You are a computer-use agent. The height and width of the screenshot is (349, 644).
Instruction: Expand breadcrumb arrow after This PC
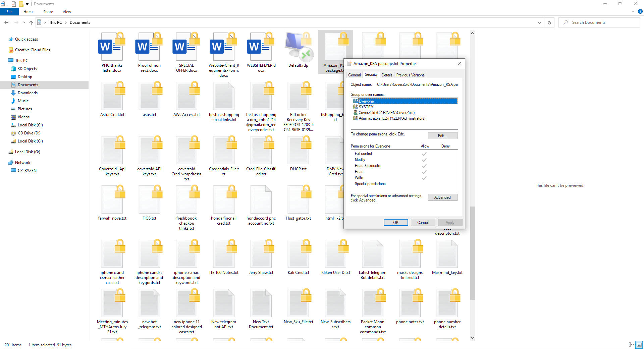[66, 22]
